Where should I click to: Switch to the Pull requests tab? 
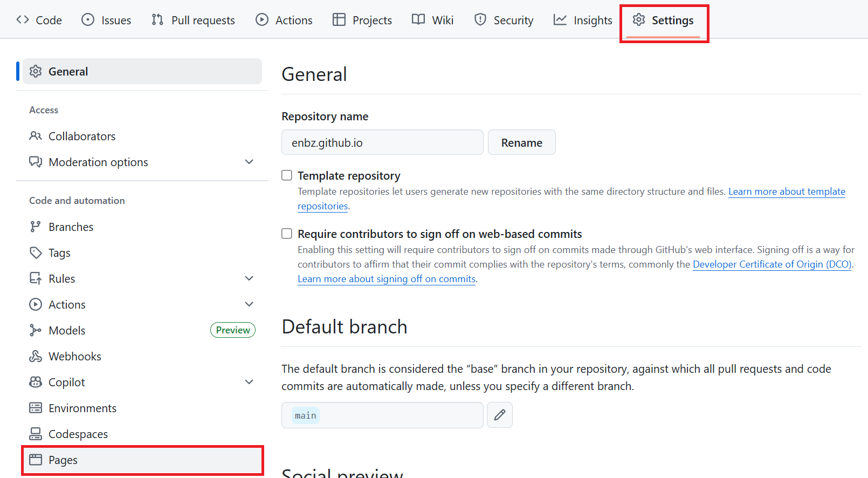coord(193,20)
